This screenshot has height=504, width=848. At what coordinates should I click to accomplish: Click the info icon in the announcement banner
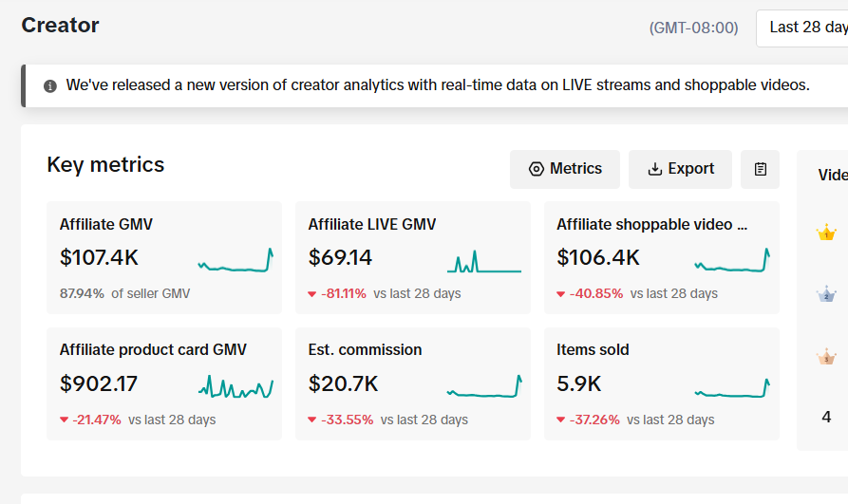[x=50, y=86]
